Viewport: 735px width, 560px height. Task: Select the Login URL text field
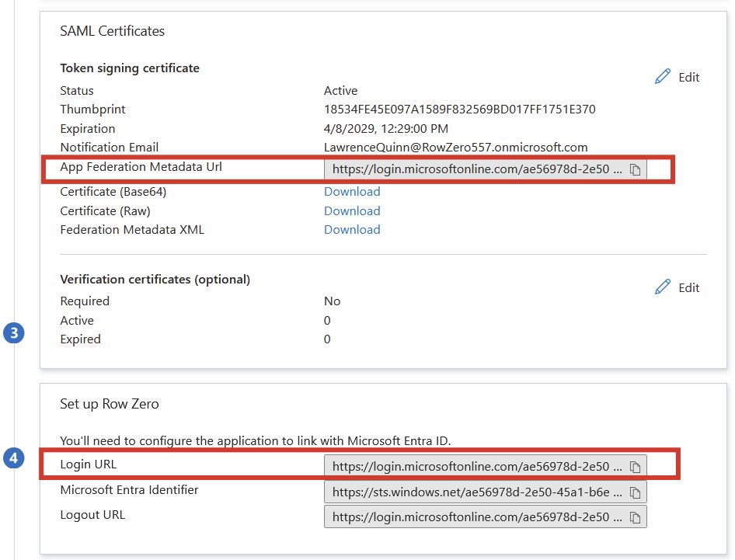485,467
